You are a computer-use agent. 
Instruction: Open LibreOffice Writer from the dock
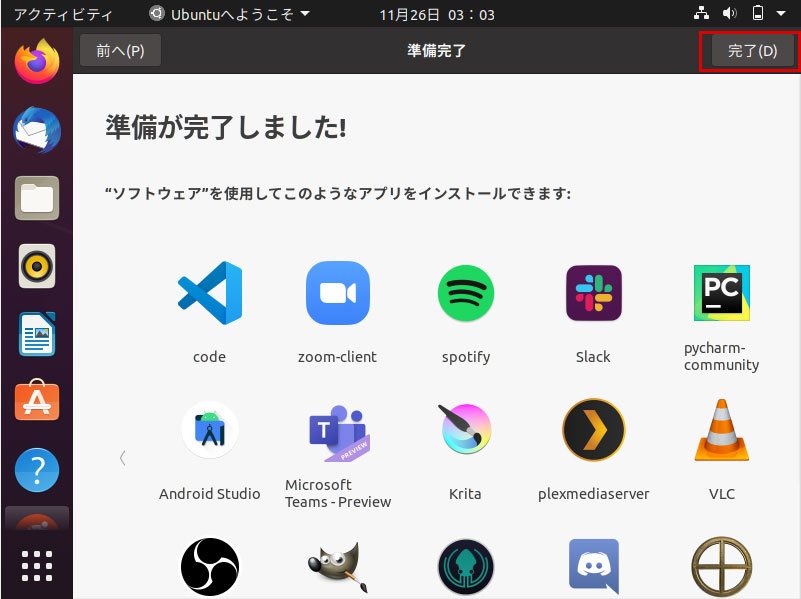click(x=37, y=334)
